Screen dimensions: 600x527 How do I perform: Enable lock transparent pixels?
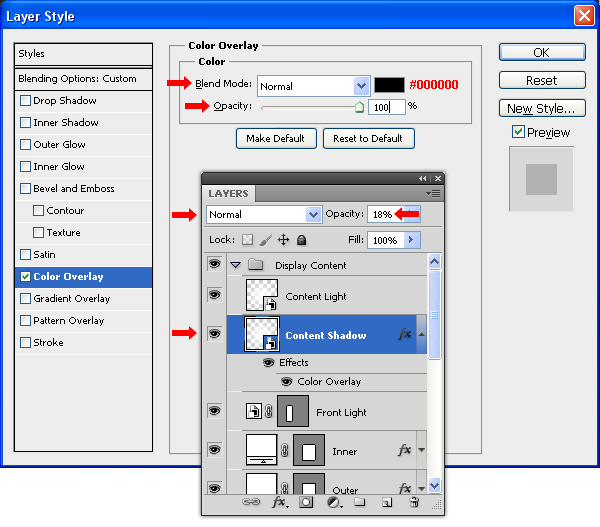coord(247,240)
